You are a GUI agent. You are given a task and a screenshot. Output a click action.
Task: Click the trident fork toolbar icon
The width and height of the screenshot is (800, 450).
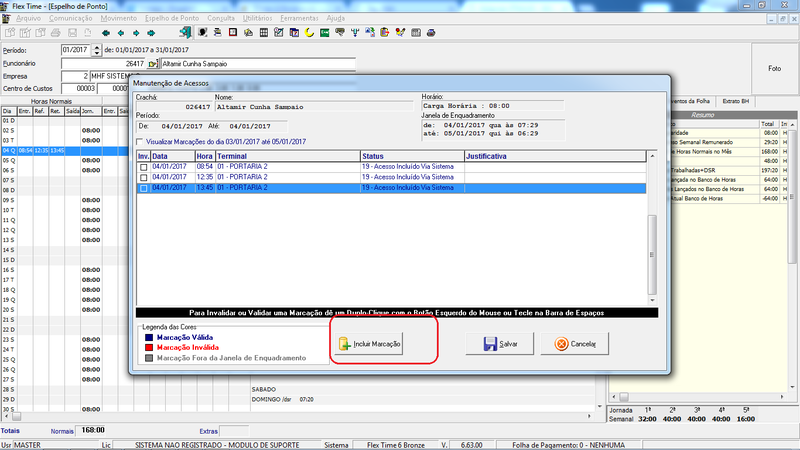coord(355,33)
